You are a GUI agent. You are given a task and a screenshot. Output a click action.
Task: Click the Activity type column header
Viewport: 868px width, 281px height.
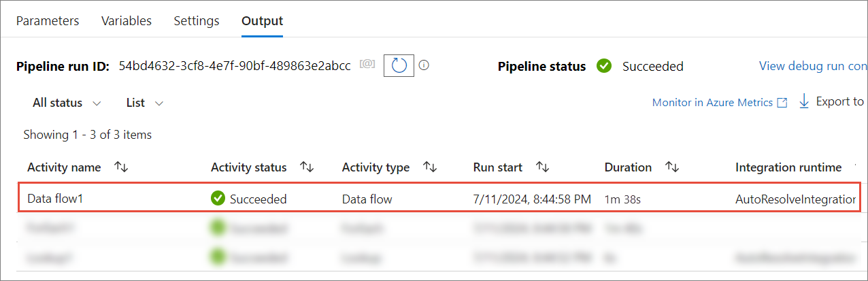point(375,167)
